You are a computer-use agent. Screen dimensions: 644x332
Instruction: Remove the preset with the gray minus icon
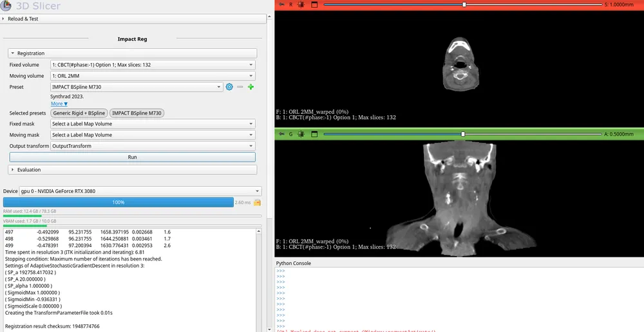pyautogui.click(x=240, y=87)
